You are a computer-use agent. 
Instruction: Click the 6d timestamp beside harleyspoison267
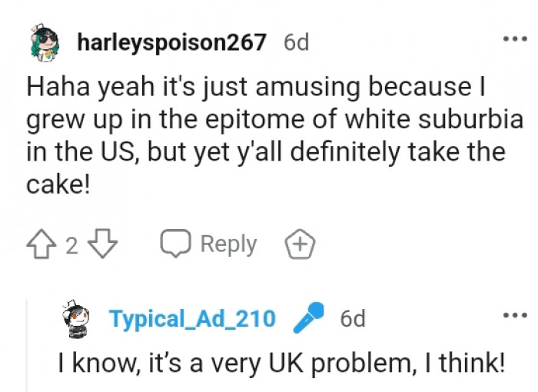[x=296, y=42]
